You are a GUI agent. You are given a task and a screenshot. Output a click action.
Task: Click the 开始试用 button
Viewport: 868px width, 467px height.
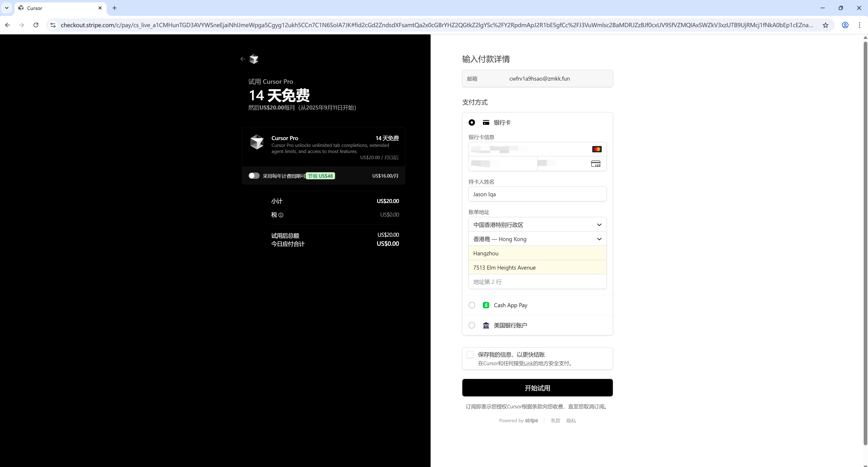[x=537, y=388]
